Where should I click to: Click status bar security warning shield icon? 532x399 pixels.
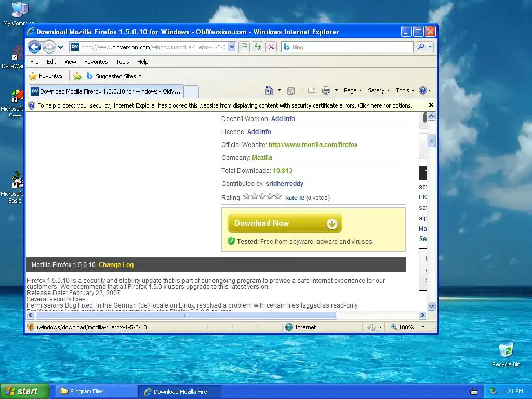pos(31,327)
